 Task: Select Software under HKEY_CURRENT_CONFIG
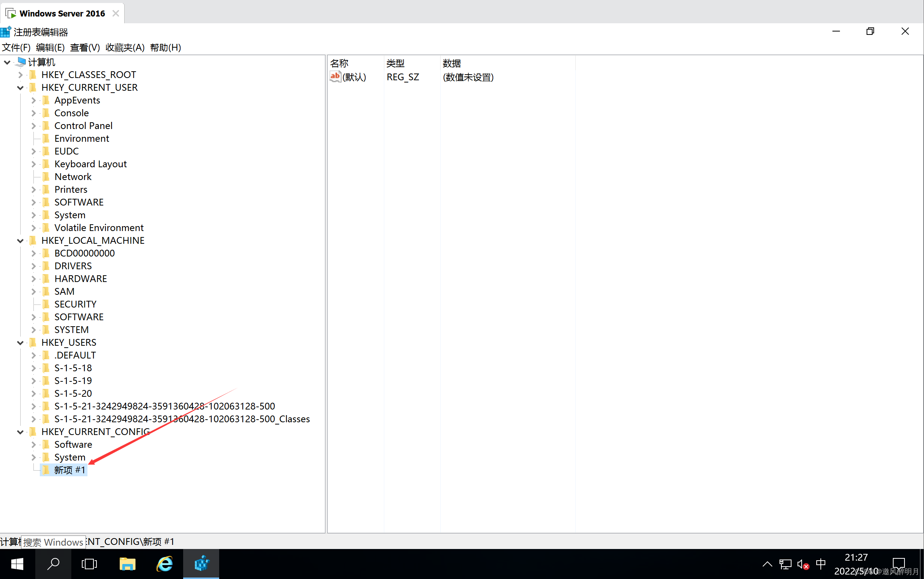point(73,444)
